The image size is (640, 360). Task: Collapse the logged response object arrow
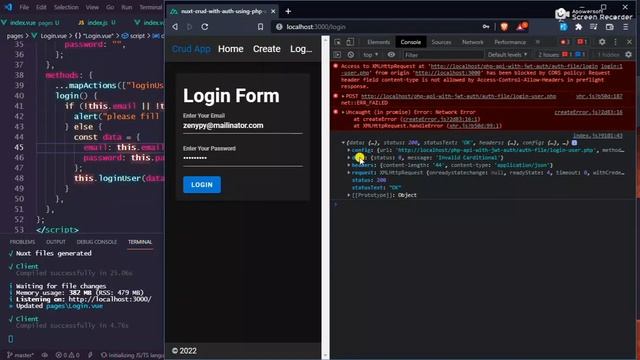point(343,143)
